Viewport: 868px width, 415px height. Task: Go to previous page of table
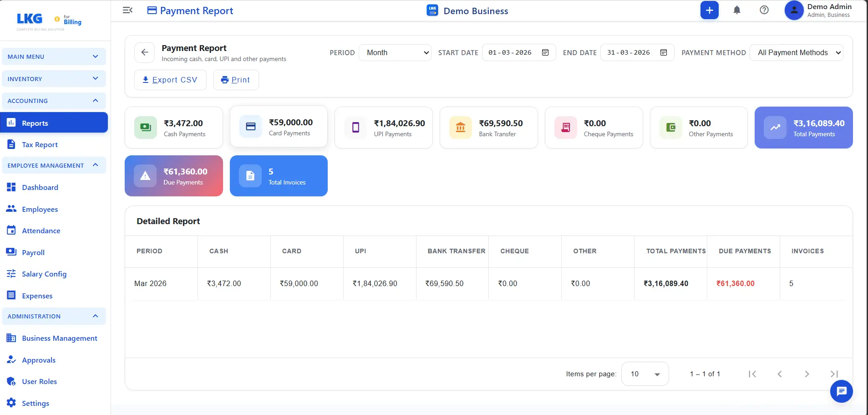coord(780,374)
